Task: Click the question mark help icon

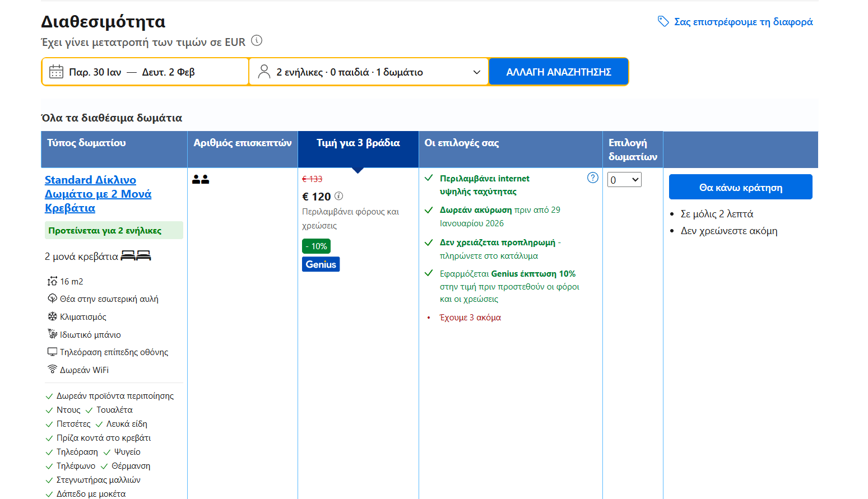Action: (x=592, y=178)
